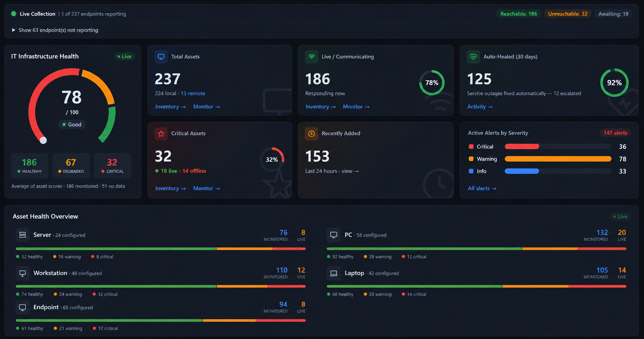This screenshot has width=644, height=339.
Task: Click the Auto-Healed heart icon
Action: click(473, 57)
